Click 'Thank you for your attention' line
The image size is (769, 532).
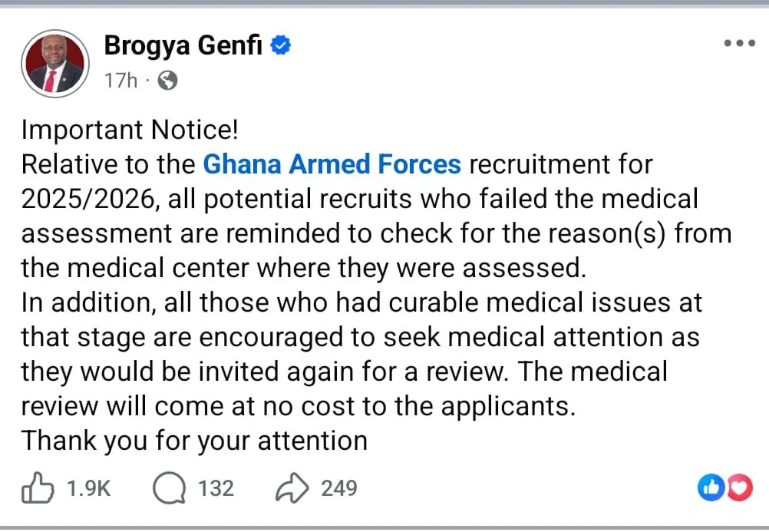click(193, 441)
